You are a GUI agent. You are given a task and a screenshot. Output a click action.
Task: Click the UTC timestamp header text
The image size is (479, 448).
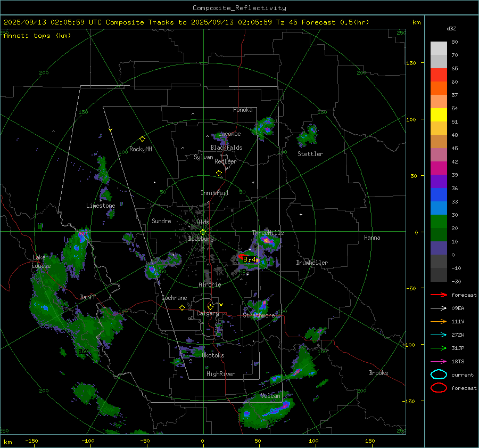tap(186, 22)
